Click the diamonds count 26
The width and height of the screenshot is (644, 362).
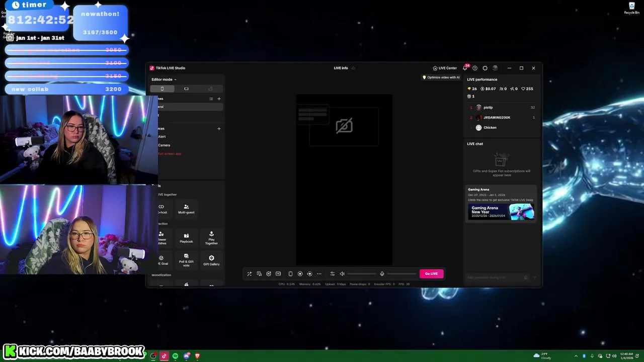pyautogui.click(x=472, y=89)
